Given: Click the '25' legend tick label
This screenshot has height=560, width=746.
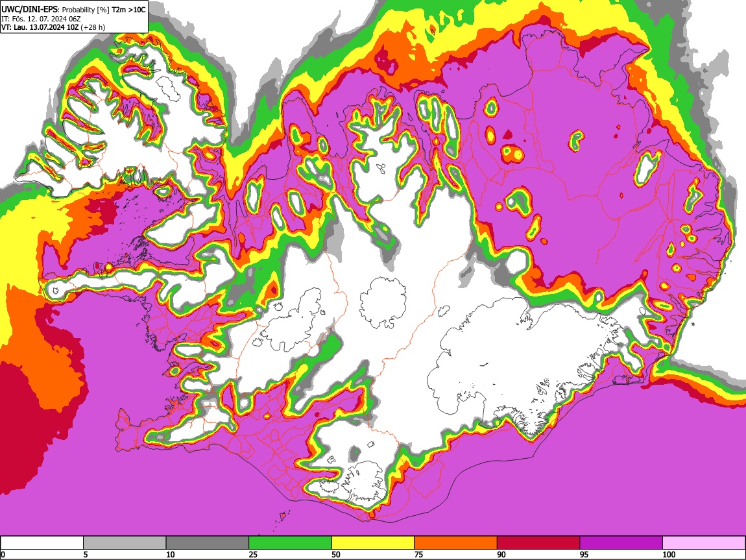Looking at the screenshot, I should coord(253,554).
